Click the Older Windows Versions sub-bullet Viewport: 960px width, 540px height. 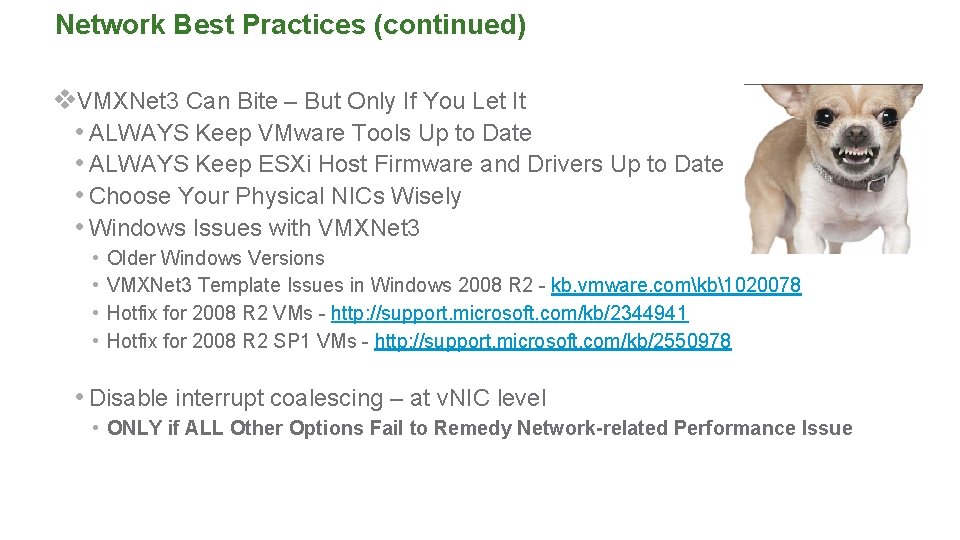coord(215,258)
